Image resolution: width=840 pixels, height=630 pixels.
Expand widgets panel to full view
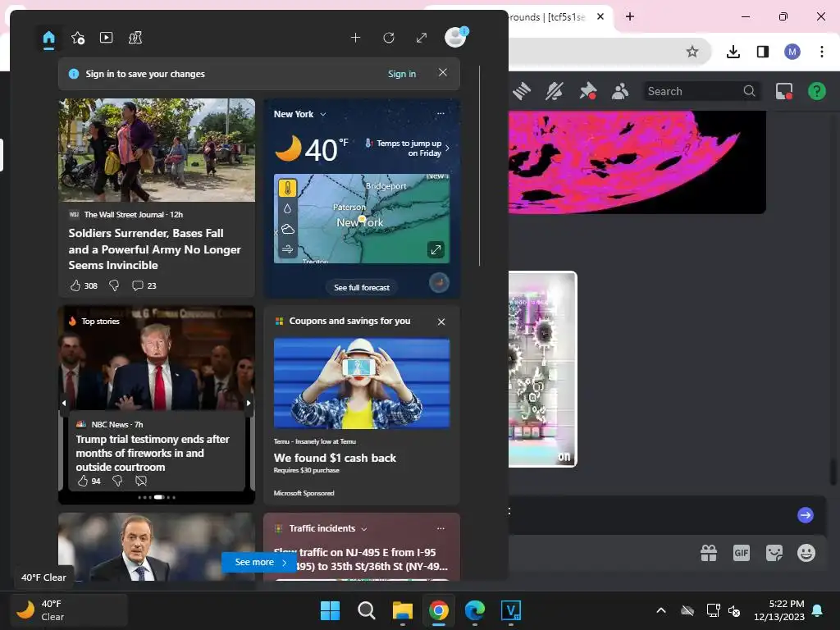point(422,38)
